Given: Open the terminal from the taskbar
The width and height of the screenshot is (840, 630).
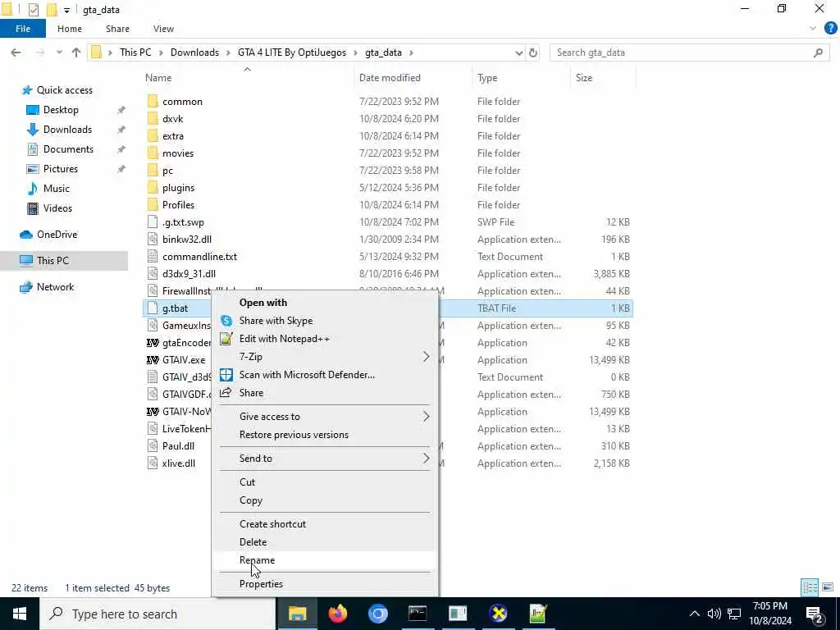Looking at the screenshot, I should pyautogui.click(x=418, y=614).
